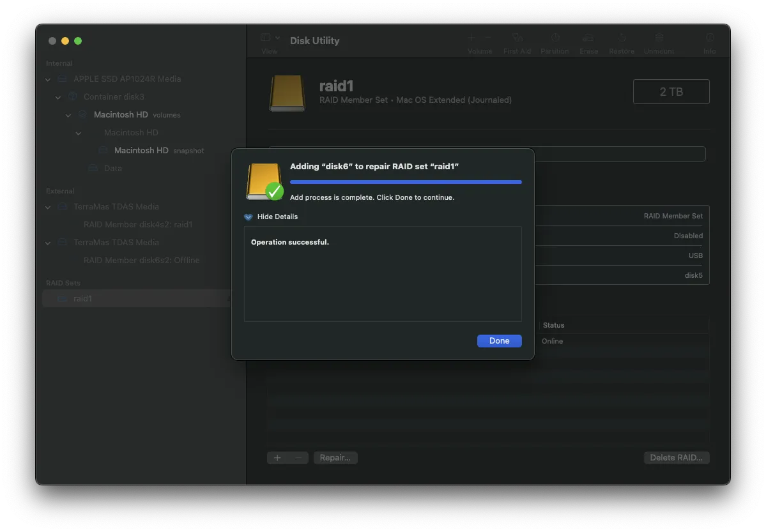The height and width of the screenshot is (532, 766).
Task: Click the Delete RAID... button
Action: [x=676, y=458]
